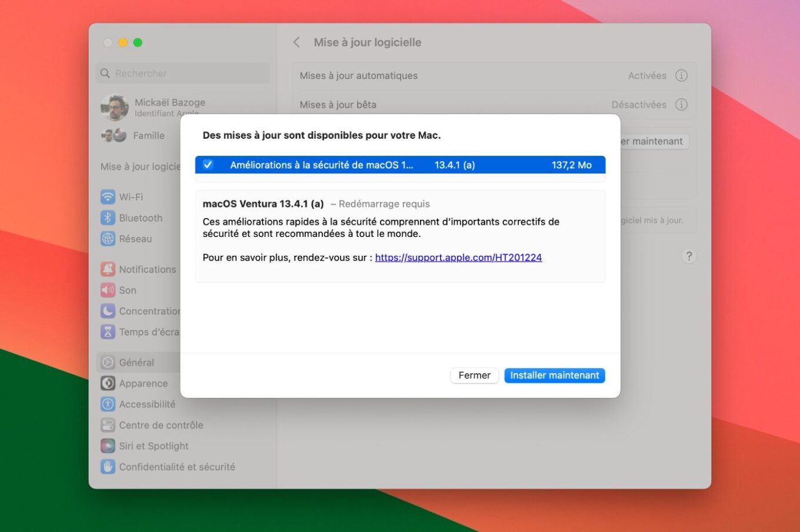Open Confidentialité et sécurité settings
Image resolution: width=800 pixels, height=532 pixels.
[x=176, y=466]
